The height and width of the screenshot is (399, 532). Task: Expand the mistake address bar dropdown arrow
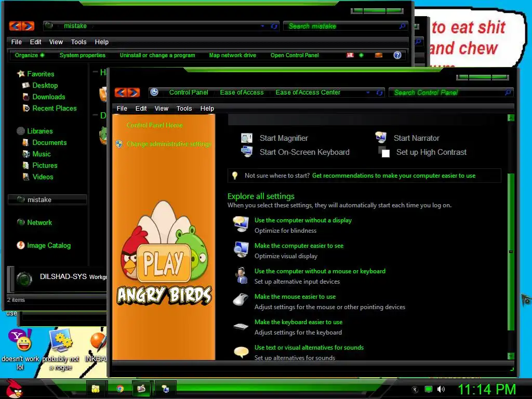[x=262, y=26]
